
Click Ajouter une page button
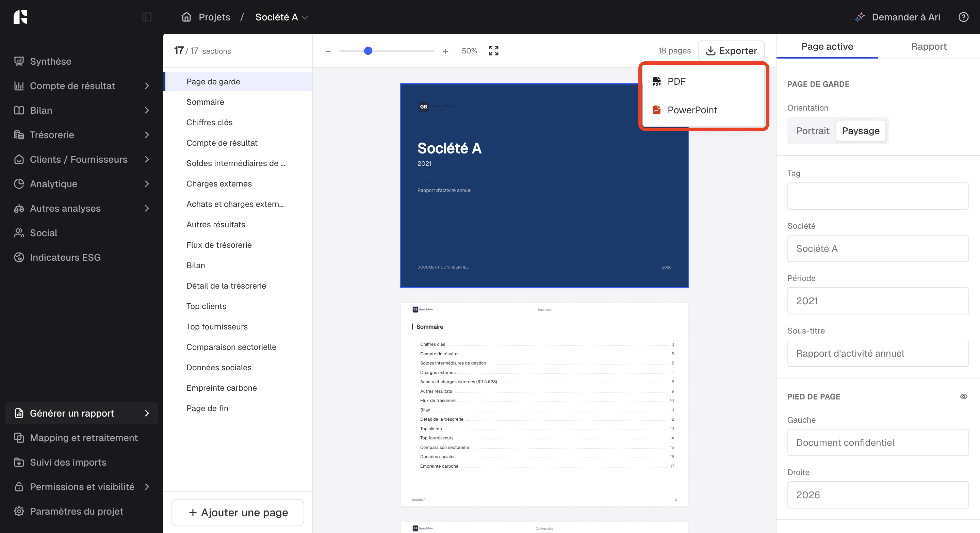click(x=238, y=513)
